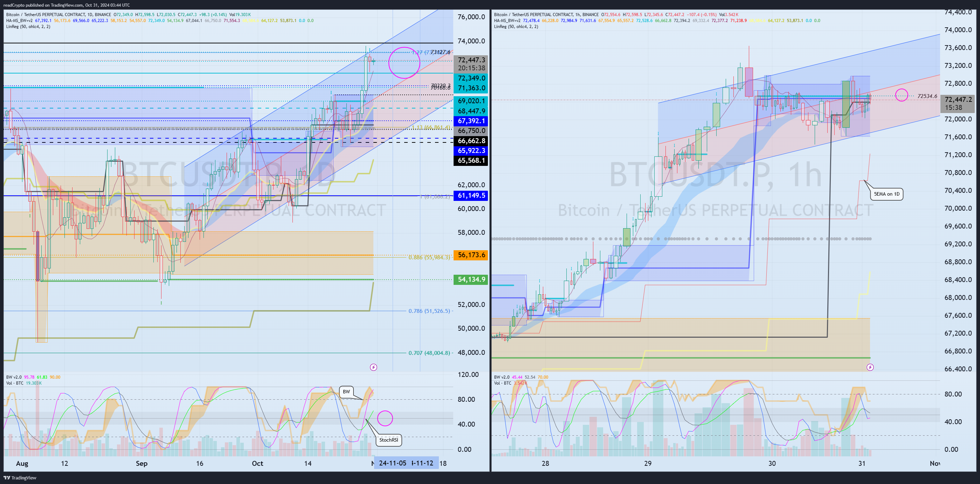Select the BW callout label on the daily indicator
Screen dimensions: 980x484
pyautogui.click(x=346, y=392)
